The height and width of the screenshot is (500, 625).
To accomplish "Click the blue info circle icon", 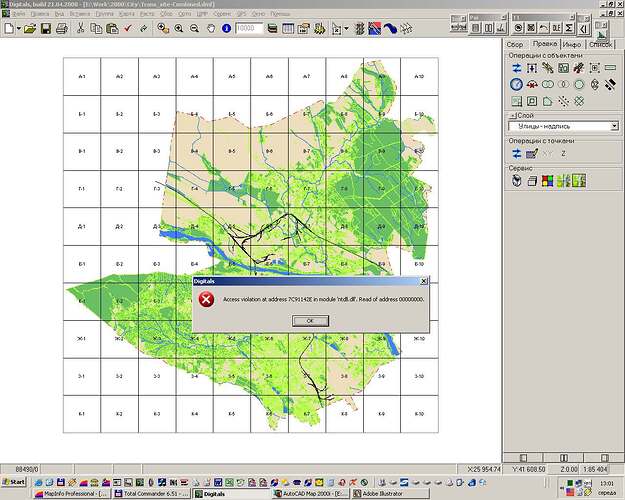I will 226,28.
